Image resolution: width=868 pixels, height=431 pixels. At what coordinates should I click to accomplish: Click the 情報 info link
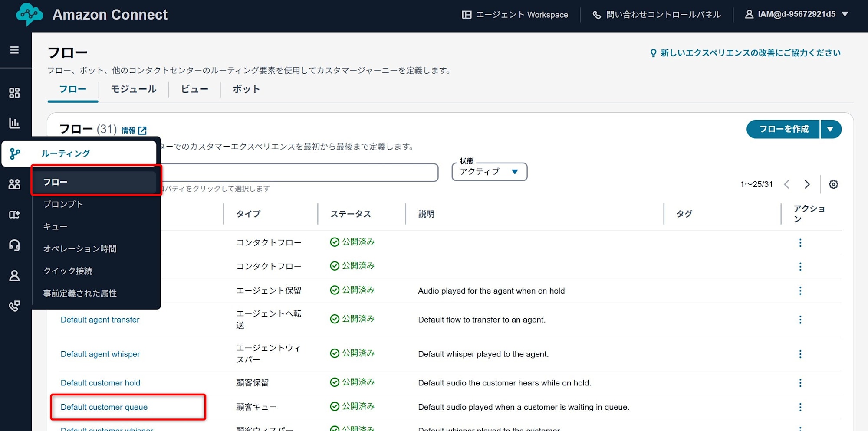pyautogui.click(x=128, y=131)
